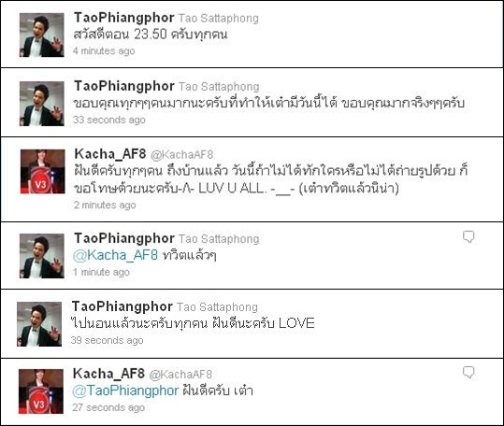This screenshot has height=426, width=504.
Task: Click Kacha_AF8 username in 'LUV U ALL' tweet
Action: 110,154
